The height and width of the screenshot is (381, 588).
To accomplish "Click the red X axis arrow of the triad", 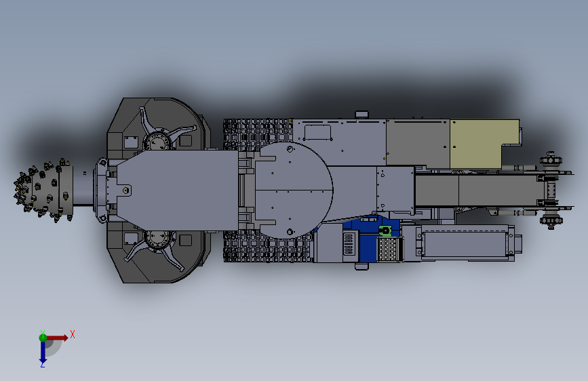I will pos(58,338).
